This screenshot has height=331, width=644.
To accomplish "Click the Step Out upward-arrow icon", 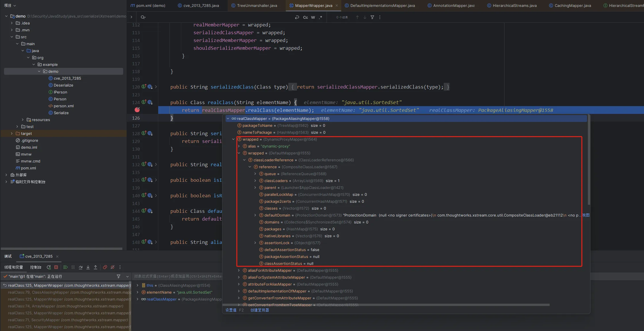I will point(96,267).
